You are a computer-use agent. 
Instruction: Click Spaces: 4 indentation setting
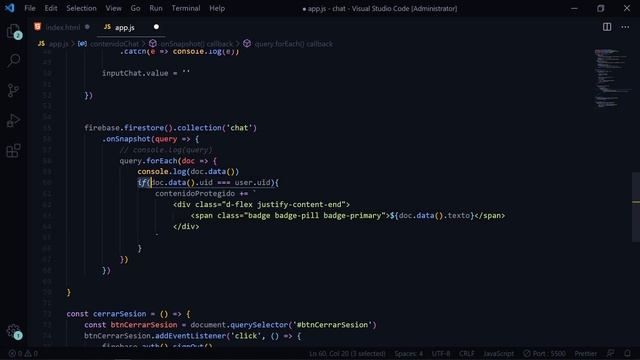[408, 353]
